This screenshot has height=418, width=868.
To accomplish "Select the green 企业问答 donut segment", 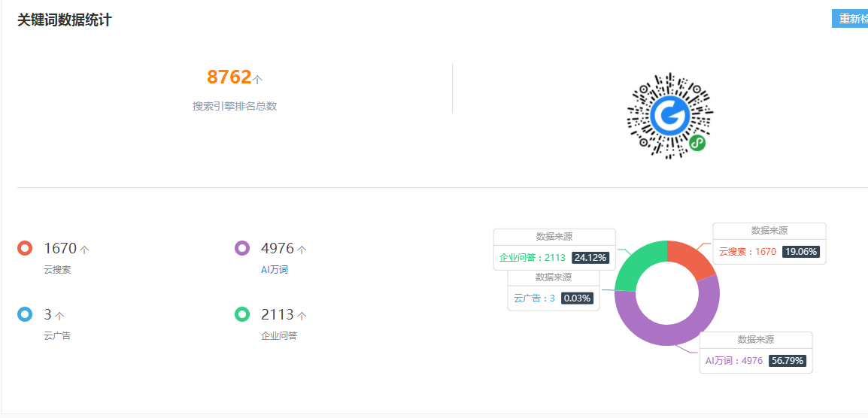I will click(x=636, y=265).
